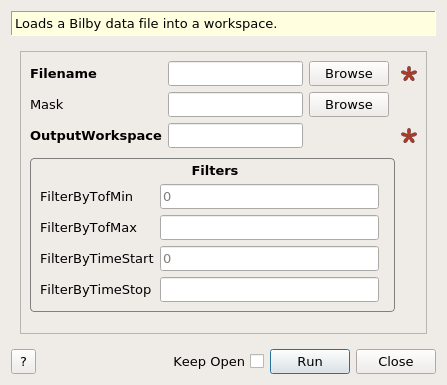
Task: Click the Mask label
Action: click(x=46, y=105)
